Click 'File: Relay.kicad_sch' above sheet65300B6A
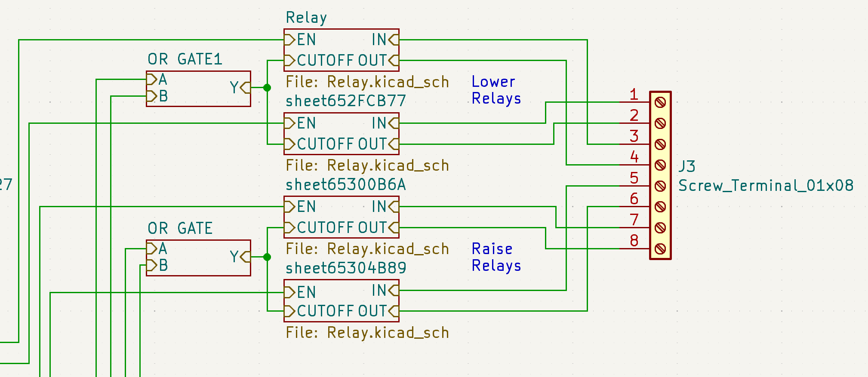The image size is (868, 377). coord(367,166)
